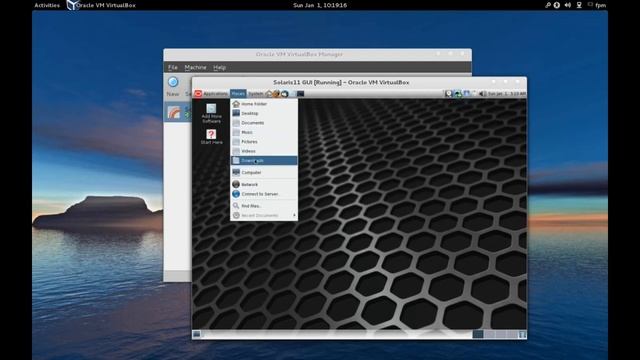Screen dimensions: 640x360
Task: Open Pictures from the Places menu
Action: [264, 142]
